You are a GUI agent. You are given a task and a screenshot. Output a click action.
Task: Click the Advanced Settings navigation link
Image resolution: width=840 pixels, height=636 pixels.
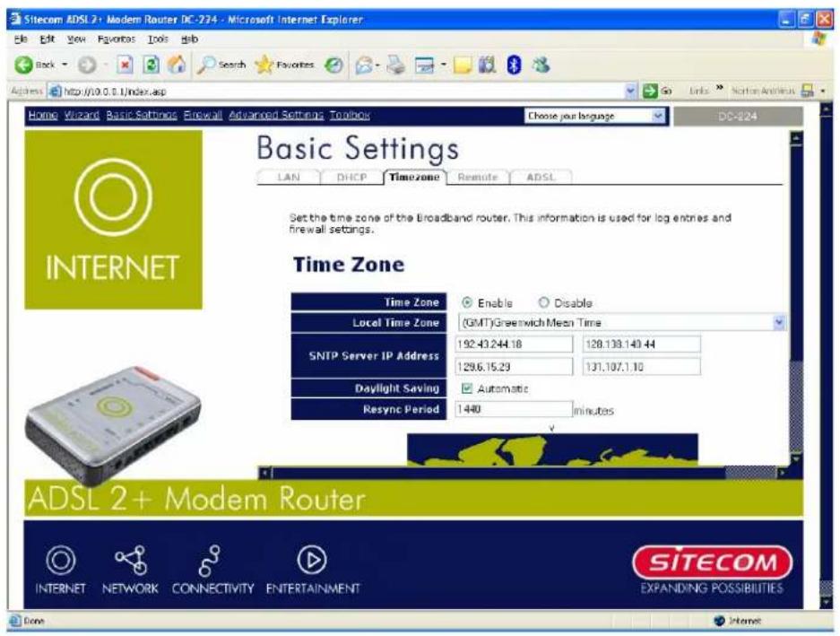[x=276, y=115]
